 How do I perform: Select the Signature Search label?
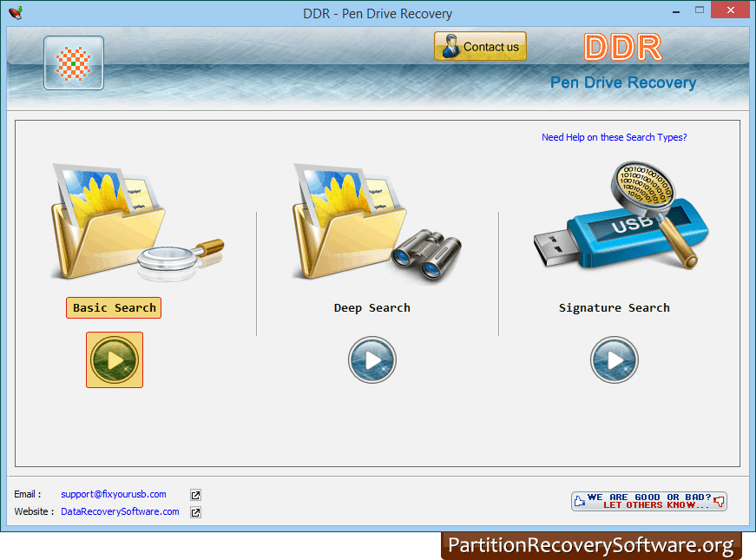[x=615, y=307]
